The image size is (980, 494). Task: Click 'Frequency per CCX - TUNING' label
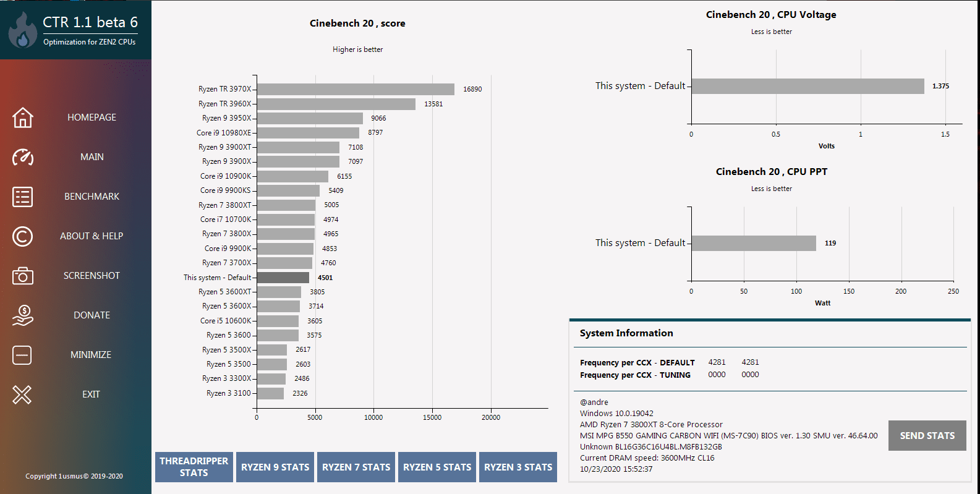tap(635, 375)
